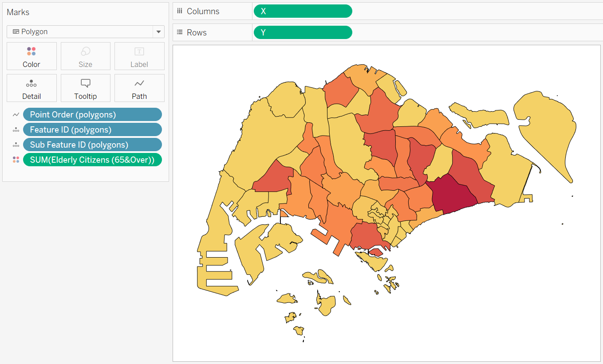Select the SUM(Elderly Citizens (65&Over)) pill

coord(92,160)
